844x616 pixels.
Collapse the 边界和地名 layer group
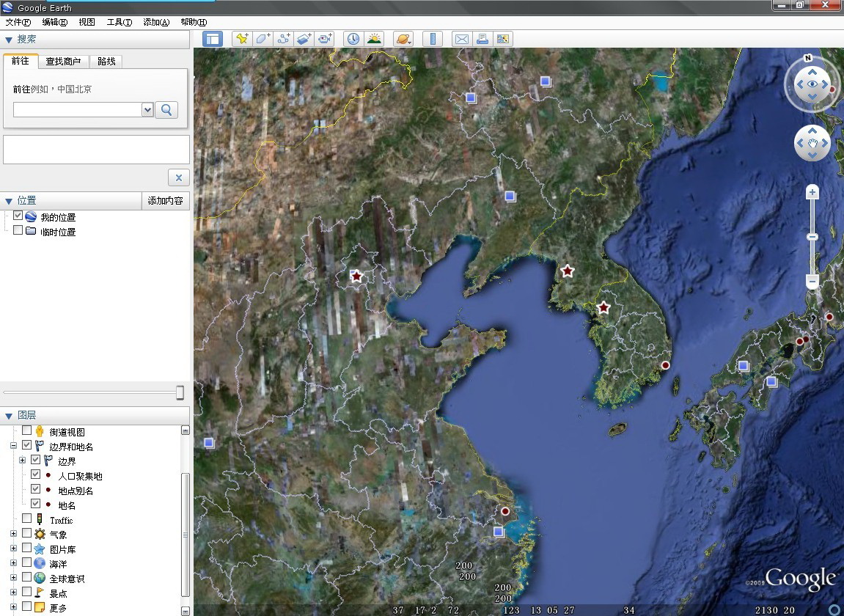click(x=13, y=444)
